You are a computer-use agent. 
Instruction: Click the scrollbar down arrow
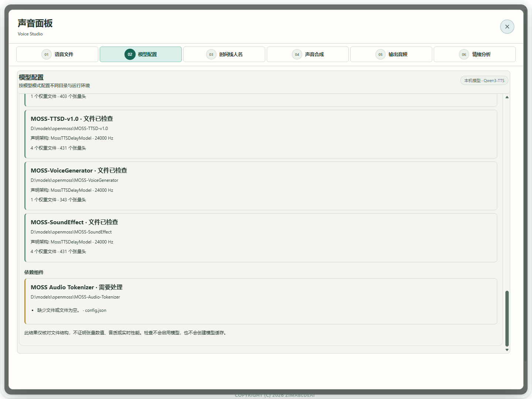pyautogui.click(x=507, y=349)
